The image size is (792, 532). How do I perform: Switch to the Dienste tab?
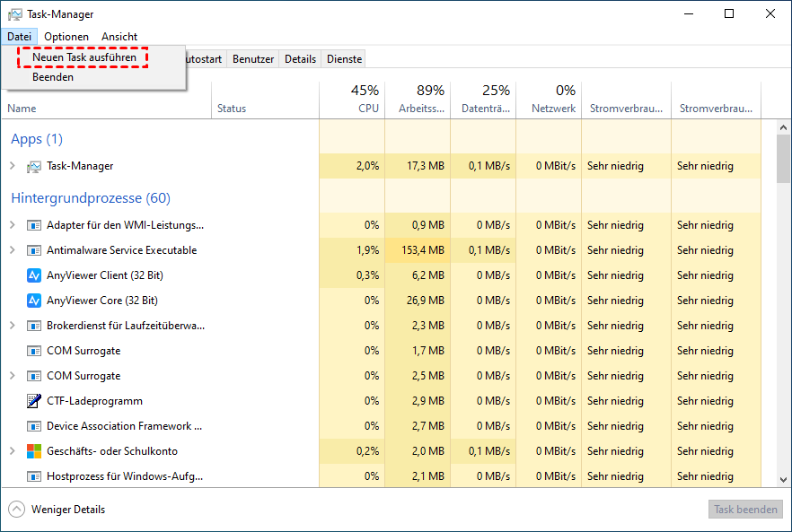345,59
